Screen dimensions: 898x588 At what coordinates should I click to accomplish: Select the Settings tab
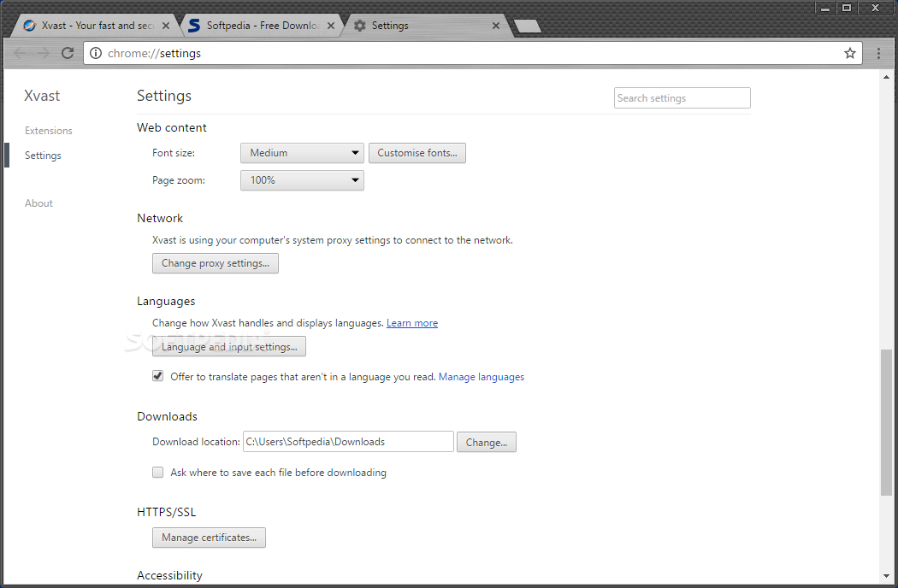(427, 26)
